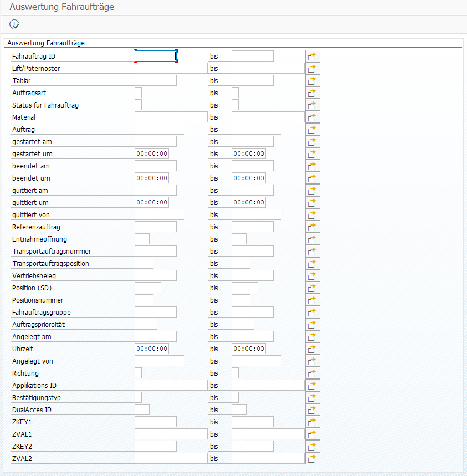
Task: Open multiple selection for Tablar row
Action: [312, 80]
